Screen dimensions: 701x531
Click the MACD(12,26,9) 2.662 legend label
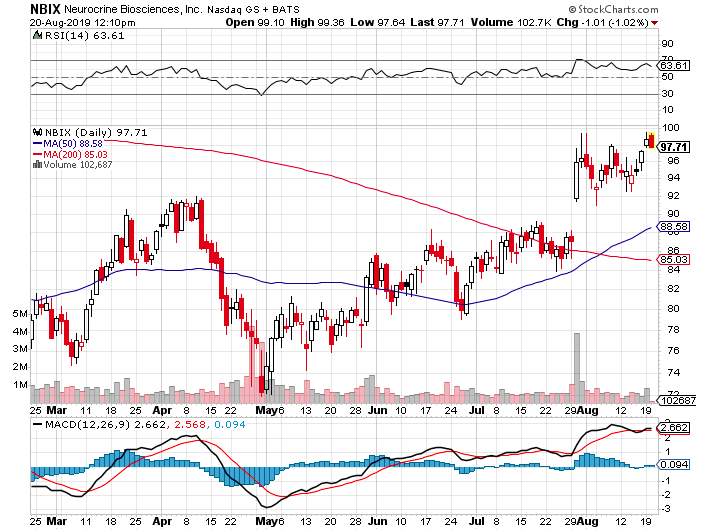(106, 424)
